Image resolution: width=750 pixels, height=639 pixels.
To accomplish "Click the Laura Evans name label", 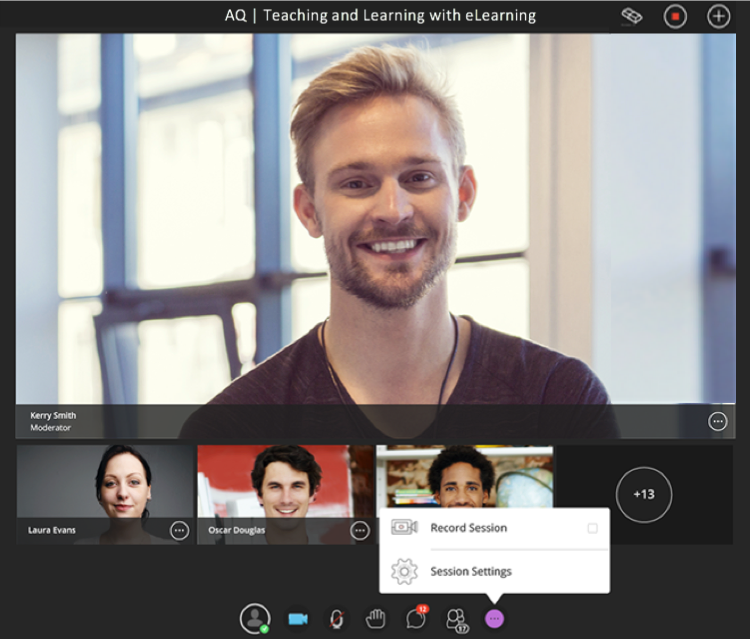I will (52, 530).
